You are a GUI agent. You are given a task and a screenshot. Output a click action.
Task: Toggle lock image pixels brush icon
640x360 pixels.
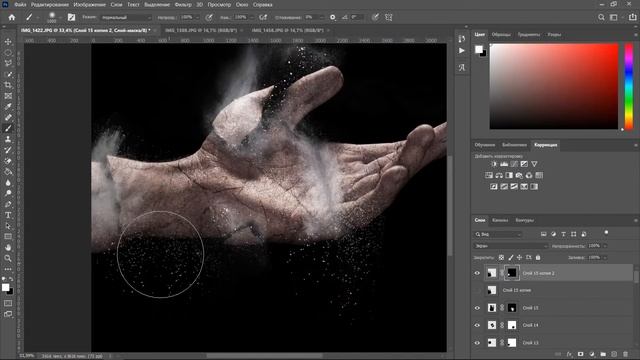point(511,258)
